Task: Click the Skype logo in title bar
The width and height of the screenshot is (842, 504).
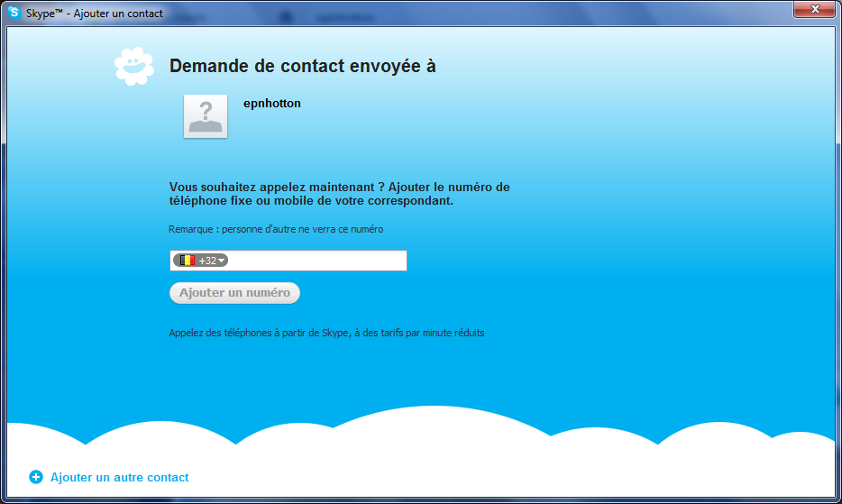Action: point(14,13)
